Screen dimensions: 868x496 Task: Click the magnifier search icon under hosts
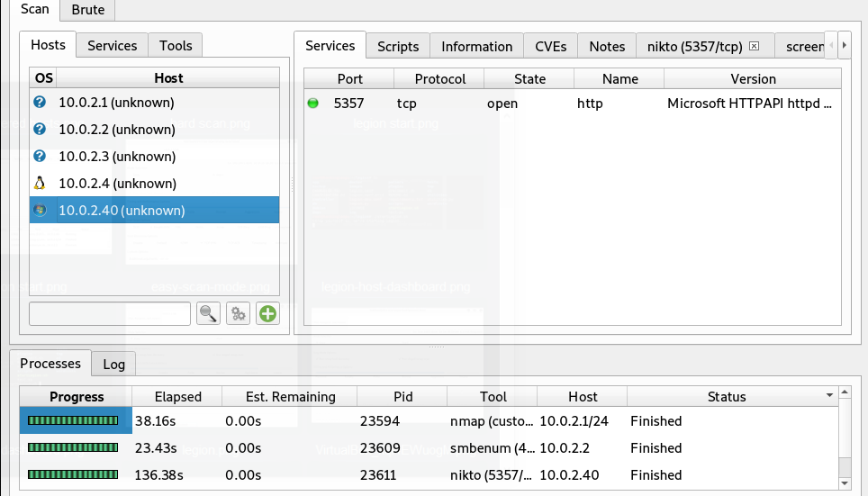tap(208, 313)
